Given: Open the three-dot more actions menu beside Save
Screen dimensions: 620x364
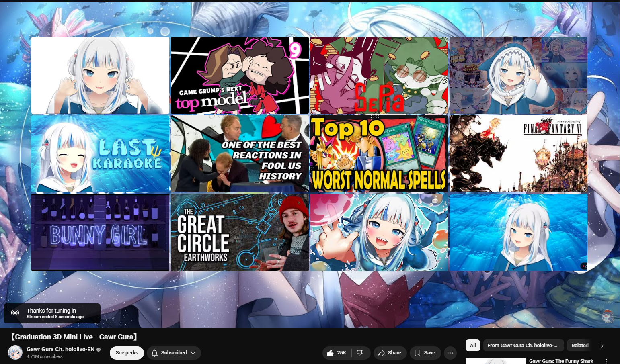Looking at the screenshot, I should coord(450,353).
